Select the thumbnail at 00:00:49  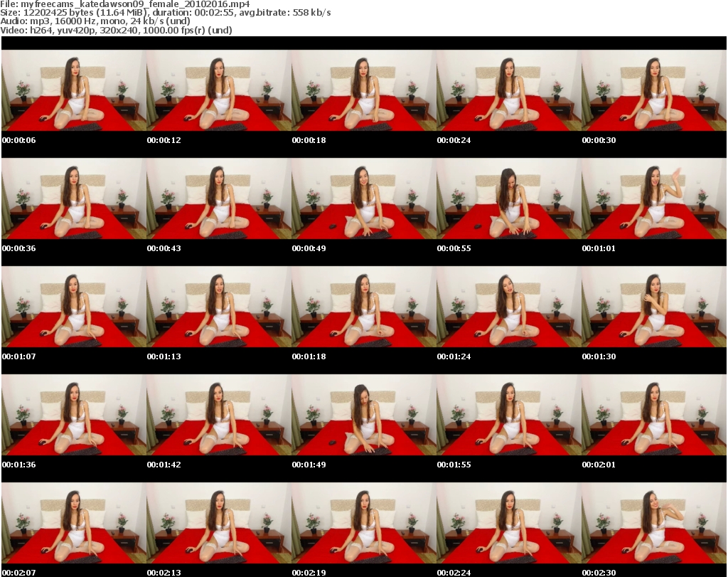pos(363,198)
